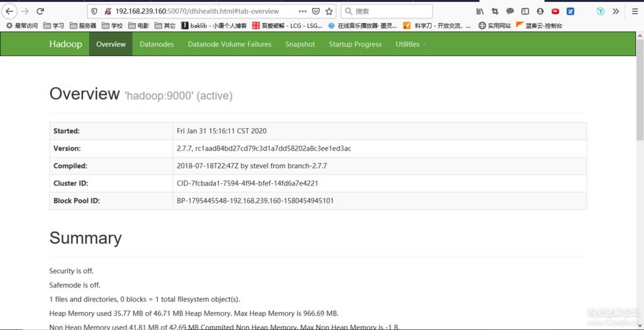The height and width of the screenshot is (330, 644).
Task: Reload the current page
Action: click(40, 11)
